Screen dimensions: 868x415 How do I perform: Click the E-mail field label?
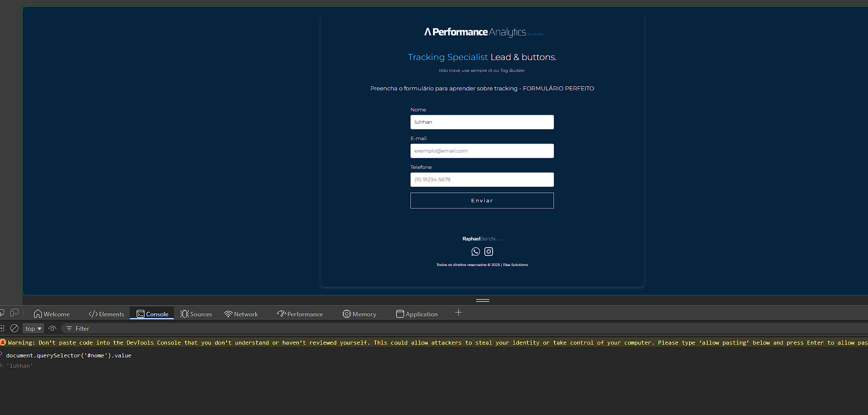point(419,139)
